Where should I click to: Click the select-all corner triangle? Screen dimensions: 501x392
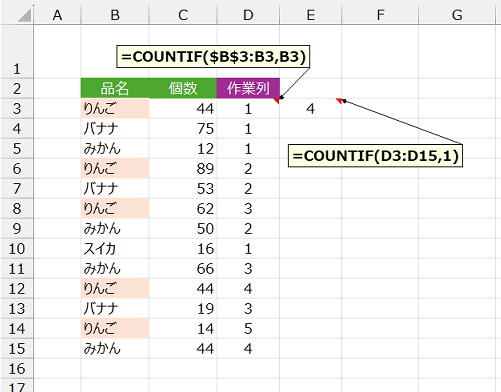click(x=24, y=15)
